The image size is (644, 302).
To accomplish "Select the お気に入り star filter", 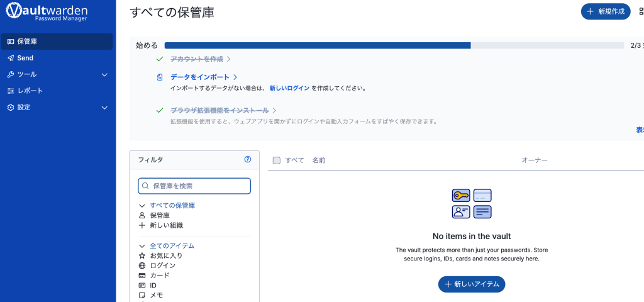I will (166, 255).
